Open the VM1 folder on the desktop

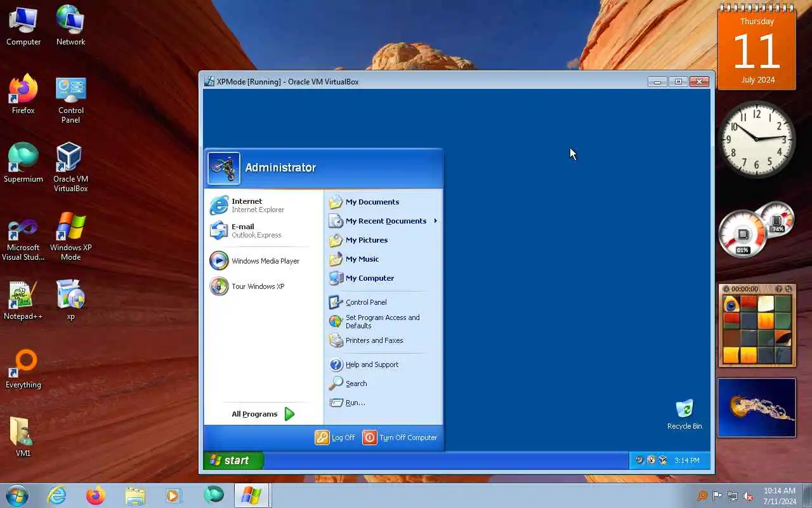(23, 438)
